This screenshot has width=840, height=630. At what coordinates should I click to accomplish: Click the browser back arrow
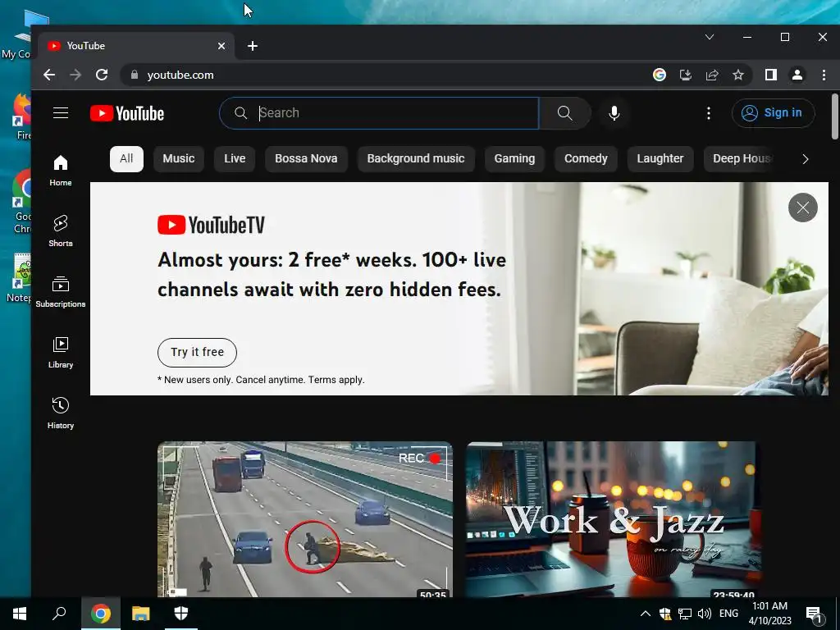pos(49,75)
